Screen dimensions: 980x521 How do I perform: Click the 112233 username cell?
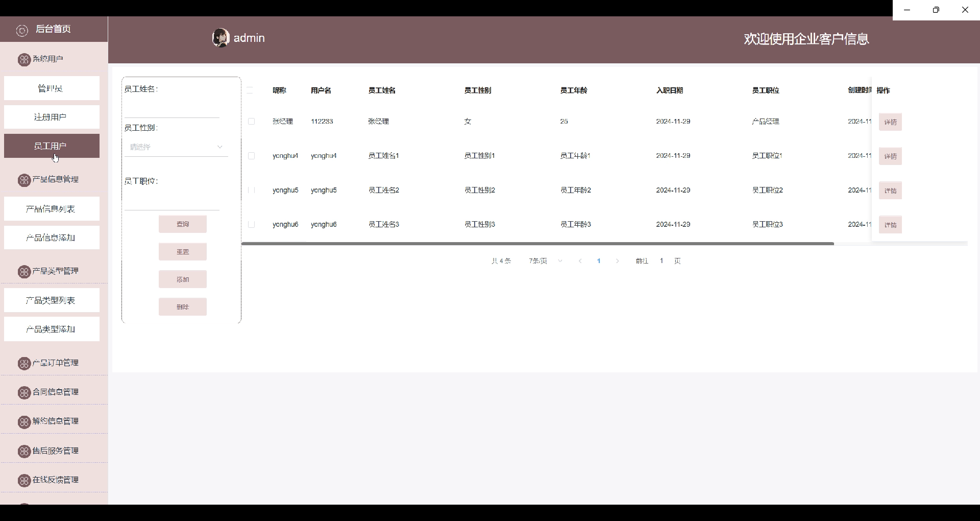322,122
